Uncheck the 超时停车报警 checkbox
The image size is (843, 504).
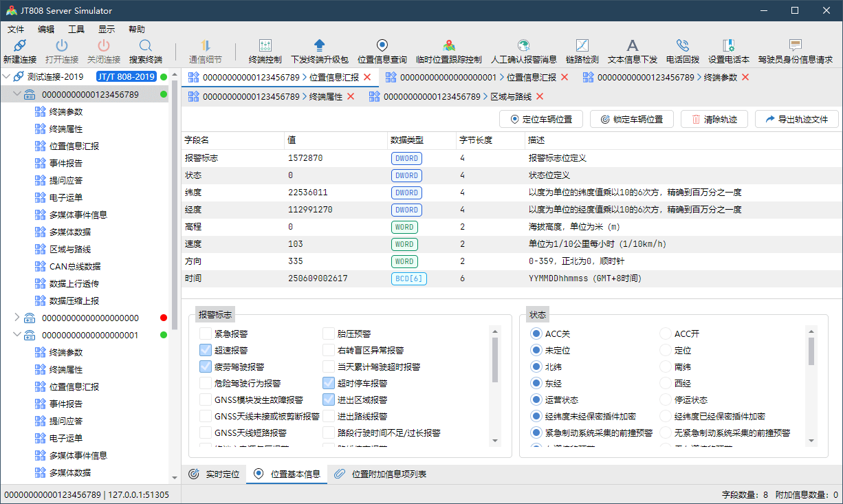pos(329,384)
